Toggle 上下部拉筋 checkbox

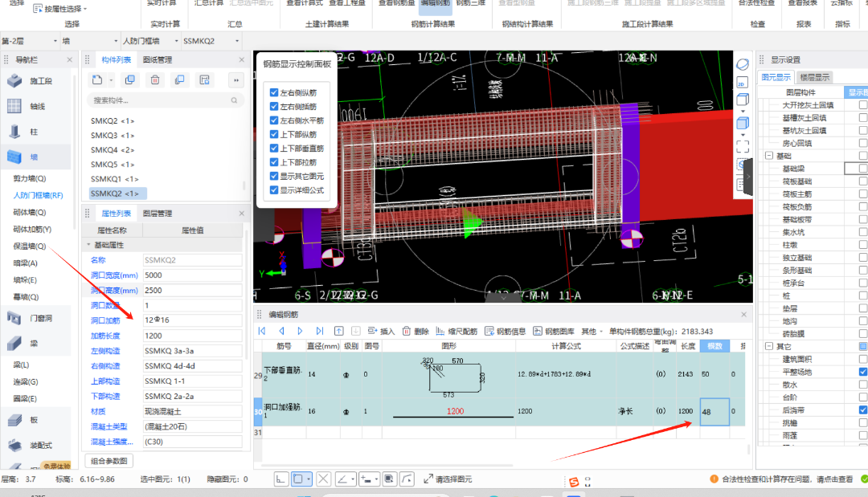[x=273, y=162]
